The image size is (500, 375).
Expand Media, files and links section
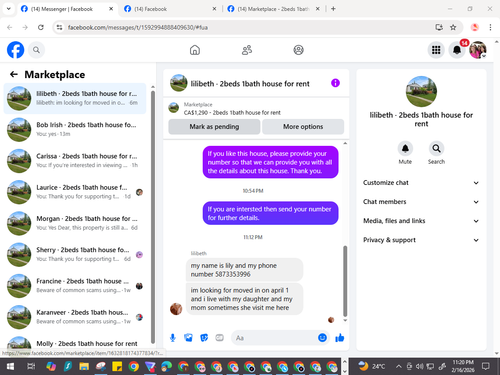(421, 221)
